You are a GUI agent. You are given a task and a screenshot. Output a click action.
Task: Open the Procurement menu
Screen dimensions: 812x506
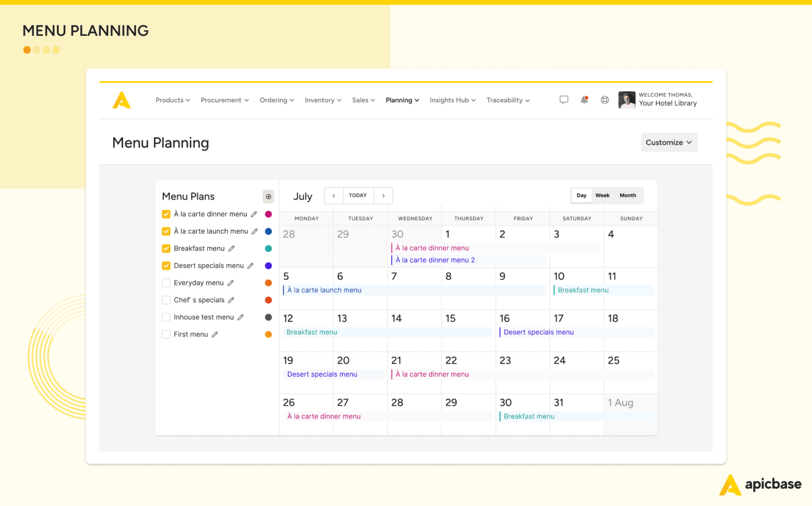(224, 100)
